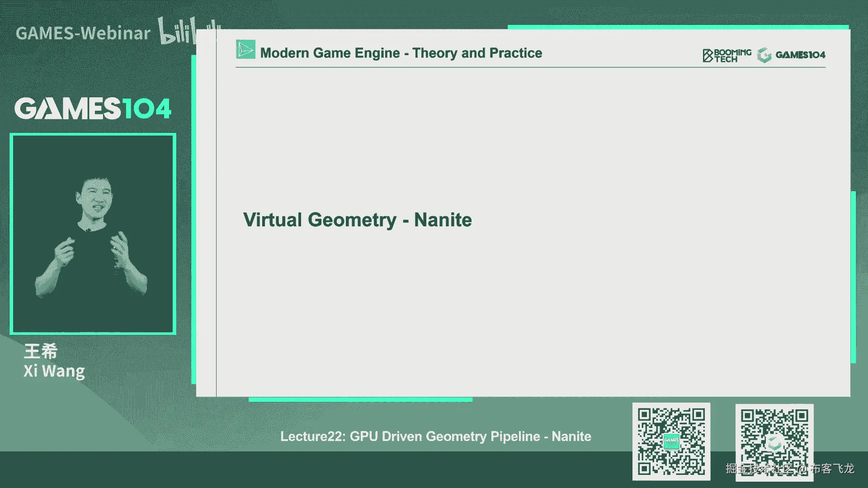The image size is (868, 488).
Task: Click the green paper-plane slide logo icon
Action: pos(245,50)
